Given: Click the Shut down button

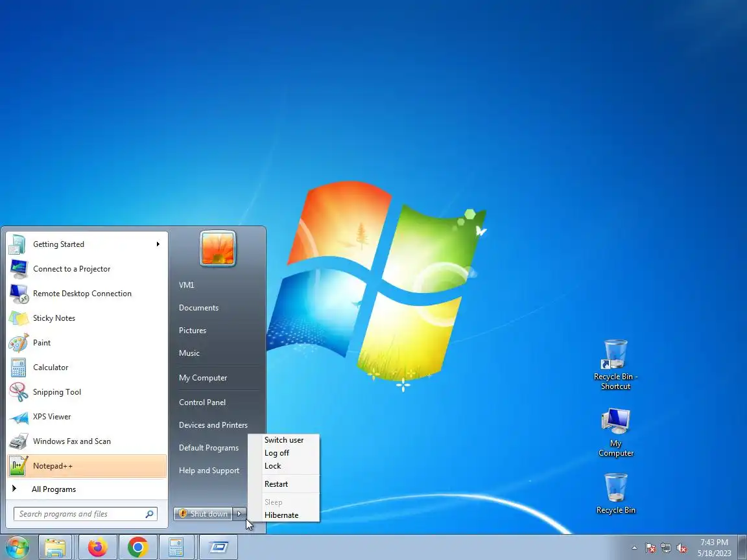Looking at the screenshot, I should [x=204, y=513].
